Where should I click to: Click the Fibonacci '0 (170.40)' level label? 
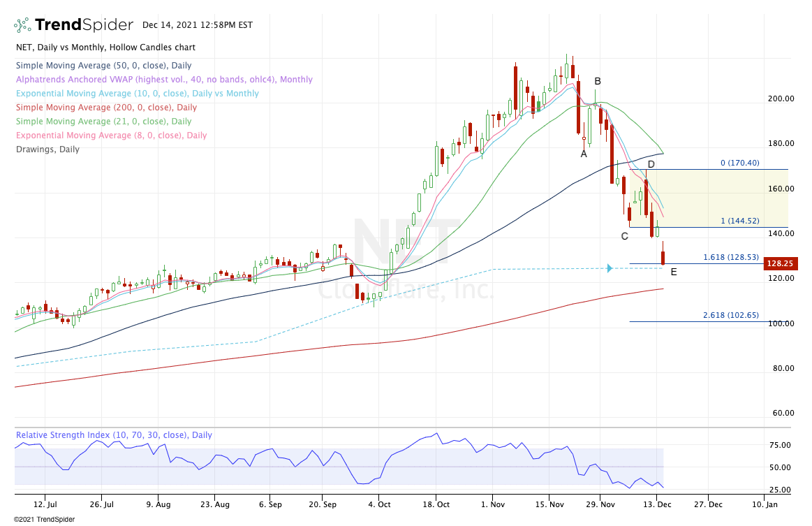740,163
